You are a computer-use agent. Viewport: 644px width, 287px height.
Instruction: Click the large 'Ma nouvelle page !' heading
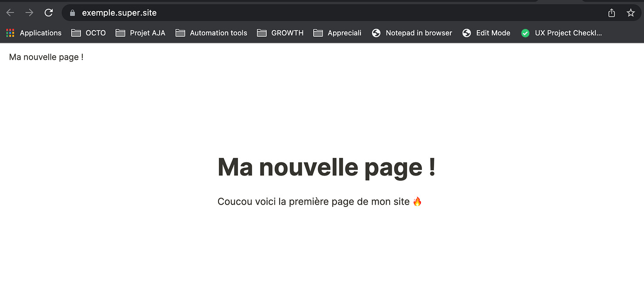click(326, 167)
